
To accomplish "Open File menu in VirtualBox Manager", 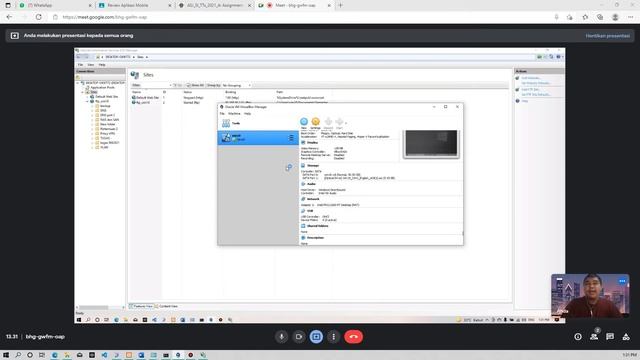I will pos(222,113).
